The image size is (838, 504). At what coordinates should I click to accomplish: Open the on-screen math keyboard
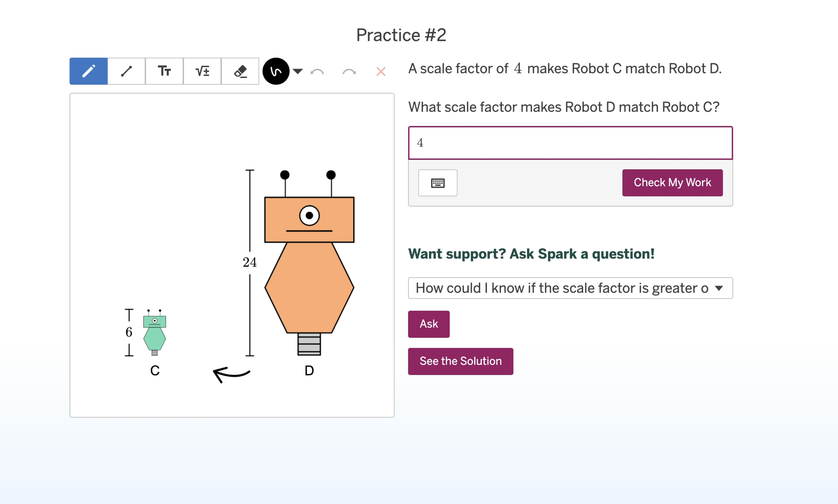(437, 183)
